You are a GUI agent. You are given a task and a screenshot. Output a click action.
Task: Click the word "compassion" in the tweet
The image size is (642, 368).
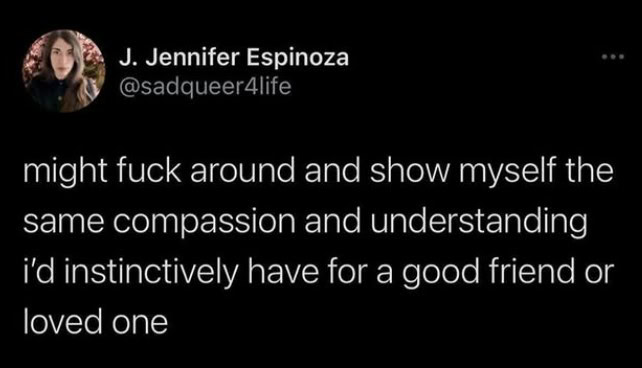pos(204,222)
